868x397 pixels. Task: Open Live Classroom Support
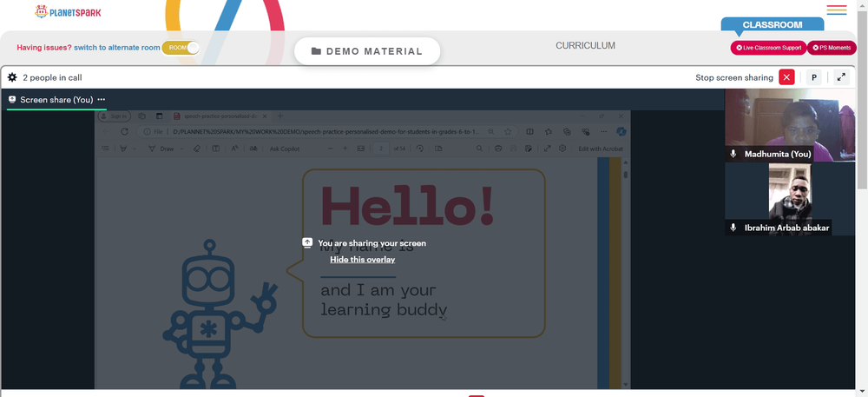[768, 48]
